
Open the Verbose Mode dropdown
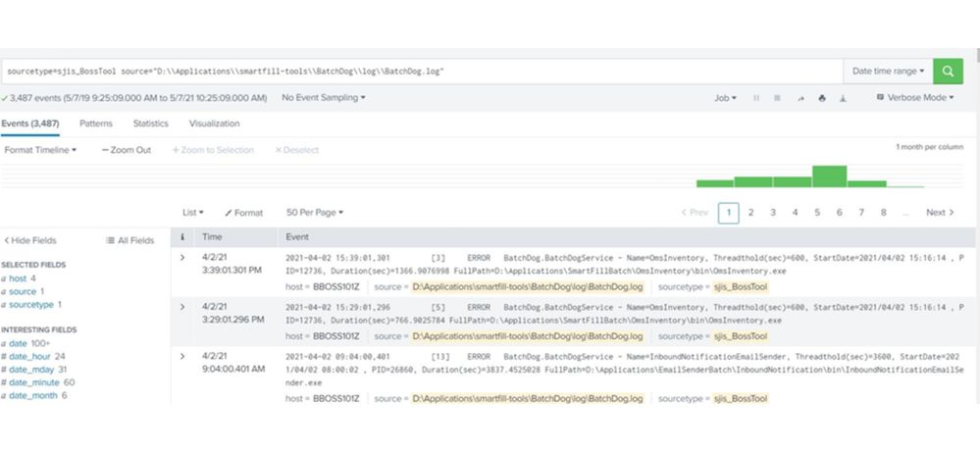[911, 98]
